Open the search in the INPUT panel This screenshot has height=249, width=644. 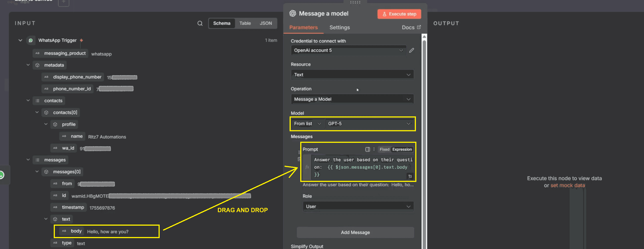[x=200, y=23]
